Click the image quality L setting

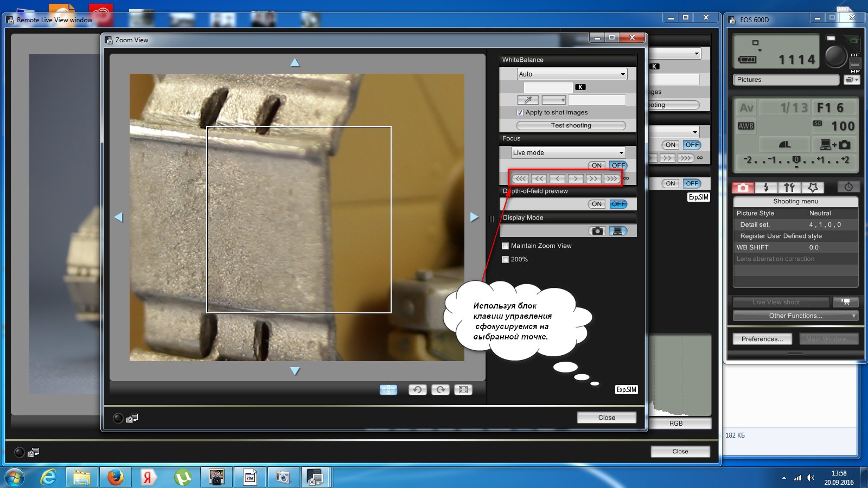[x=784, y=144]
